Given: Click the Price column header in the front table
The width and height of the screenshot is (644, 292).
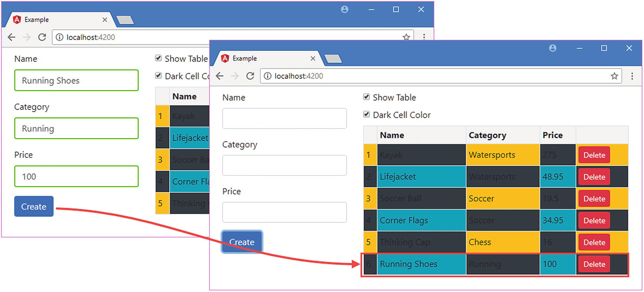Looking at the screenshot, I should click(558, 135).
